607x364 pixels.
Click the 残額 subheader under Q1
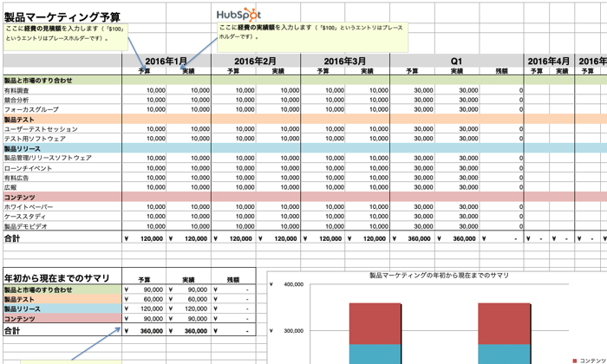[502, 71]
